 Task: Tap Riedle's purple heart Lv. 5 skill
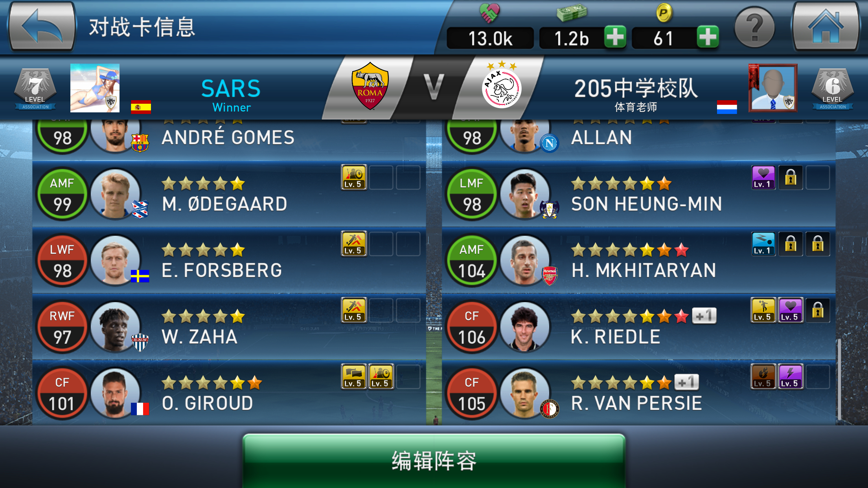791,310
